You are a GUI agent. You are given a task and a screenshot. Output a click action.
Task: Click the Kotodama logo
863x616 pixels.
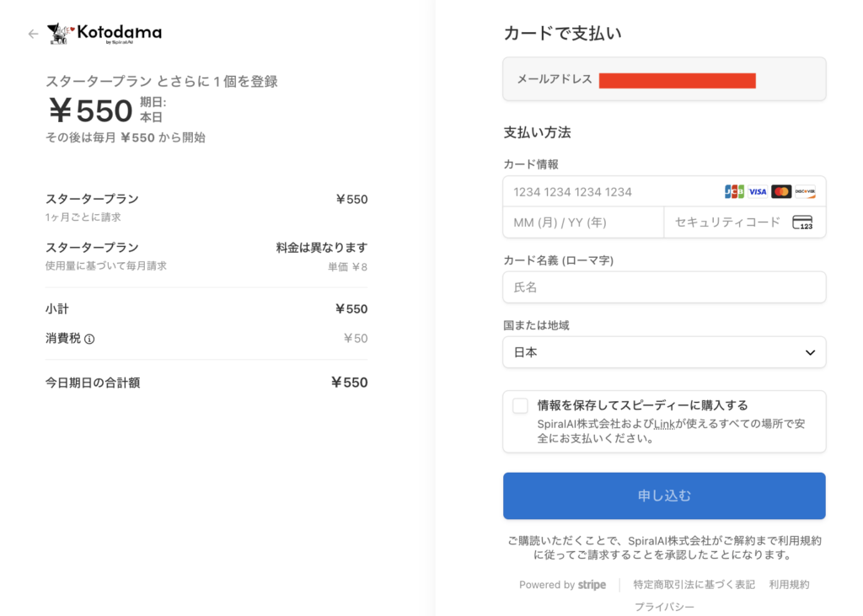coord(105,34)
